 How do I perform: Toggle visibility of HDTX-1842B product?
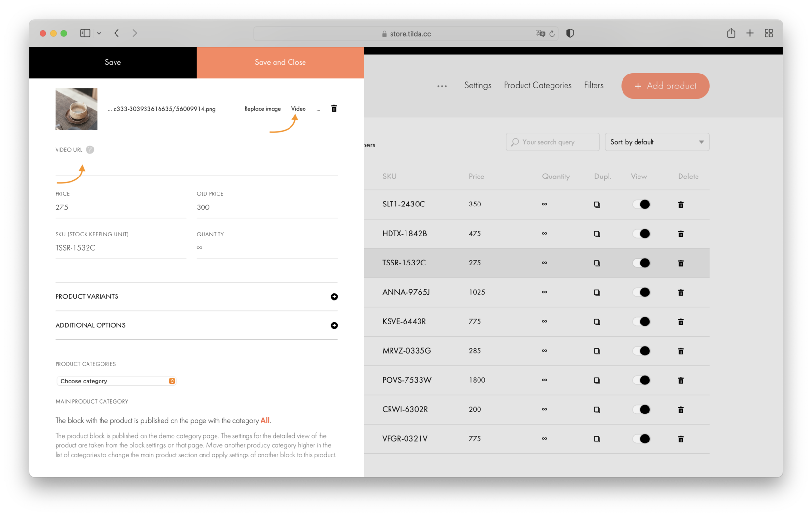coord(641,234)
